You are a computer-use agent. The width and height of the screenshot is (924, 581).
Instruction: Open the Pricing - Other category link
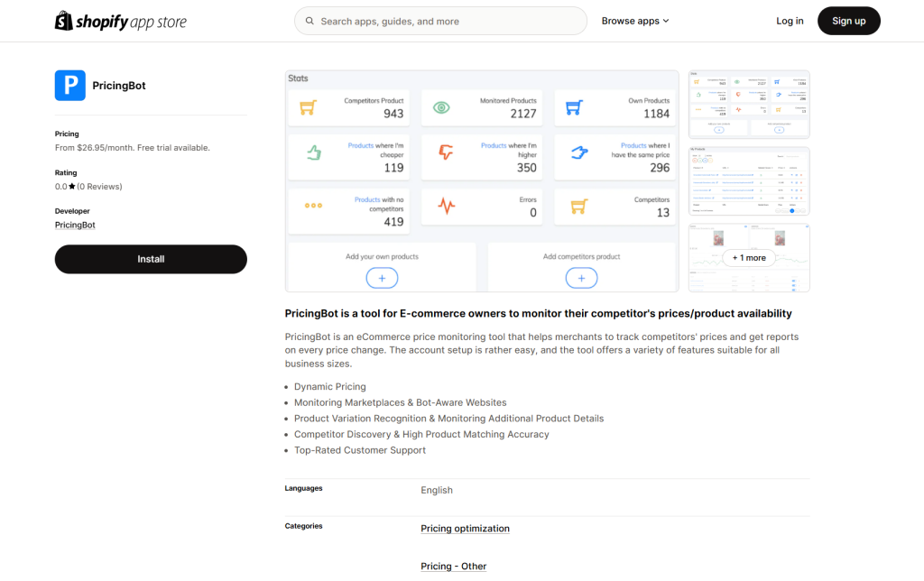coord(454,567)
